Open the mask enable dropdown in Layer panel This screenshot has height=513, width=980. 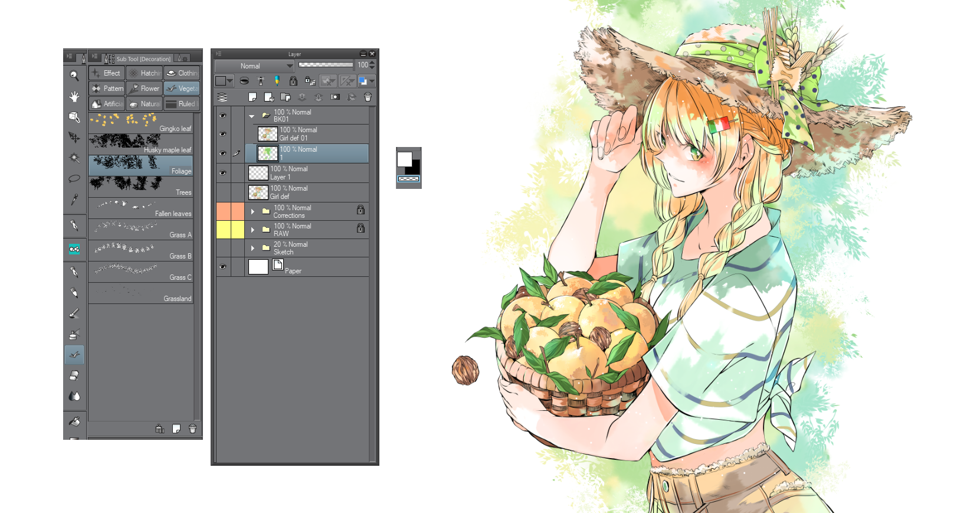coord(328,81)
